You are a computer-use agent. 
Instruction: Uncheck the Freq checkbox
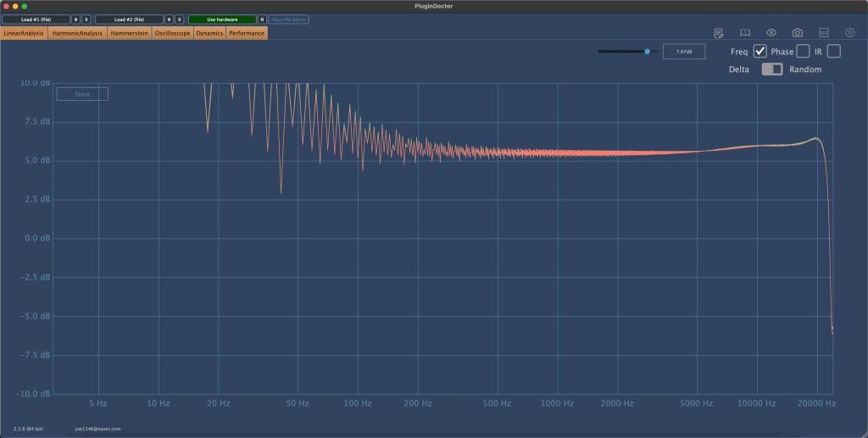tap(760, 52)
